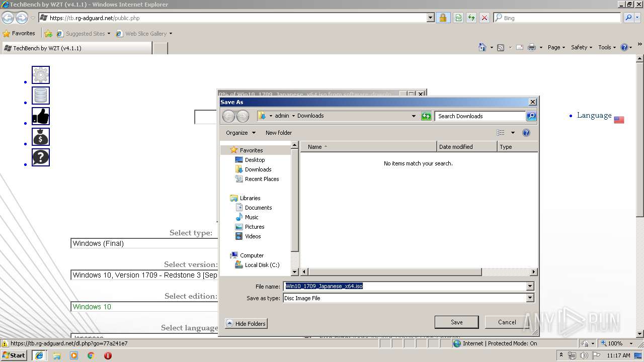The image size is (644, 362).
Task: Click the Bing search magnifier icon
Action: (x=628, y=18)
